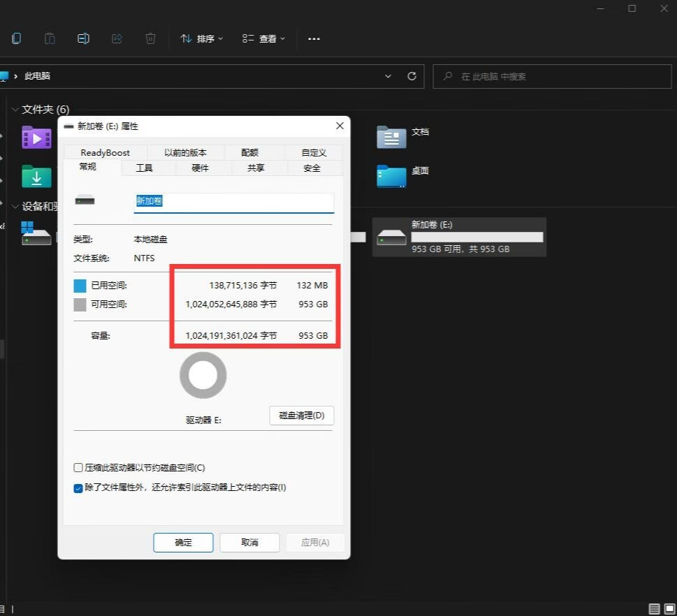Select the Windows system drive icon

(x=37, y=233)
